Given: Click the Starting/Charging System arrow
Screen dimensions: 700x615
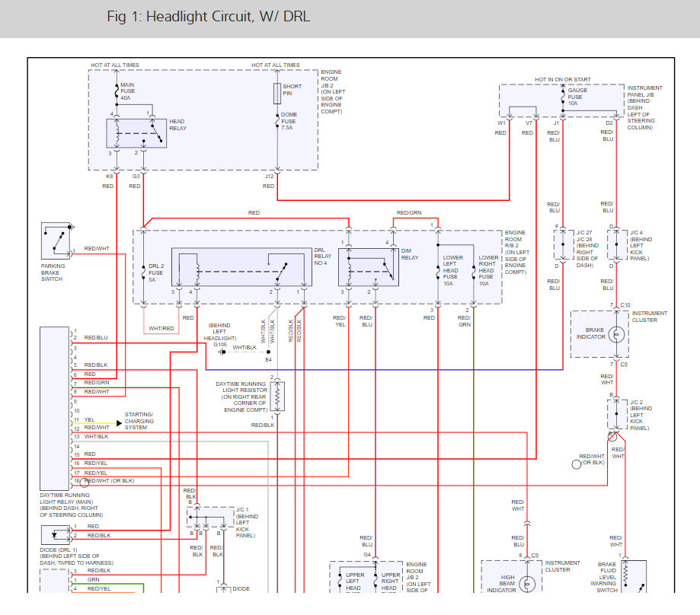Looking at the screenshot, I should click(119, 422).
